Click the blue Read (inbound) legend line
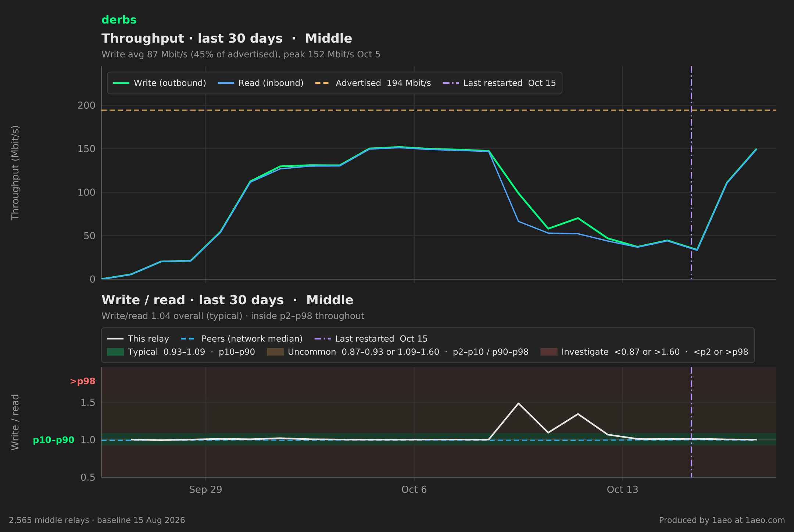 coord(226,83)
